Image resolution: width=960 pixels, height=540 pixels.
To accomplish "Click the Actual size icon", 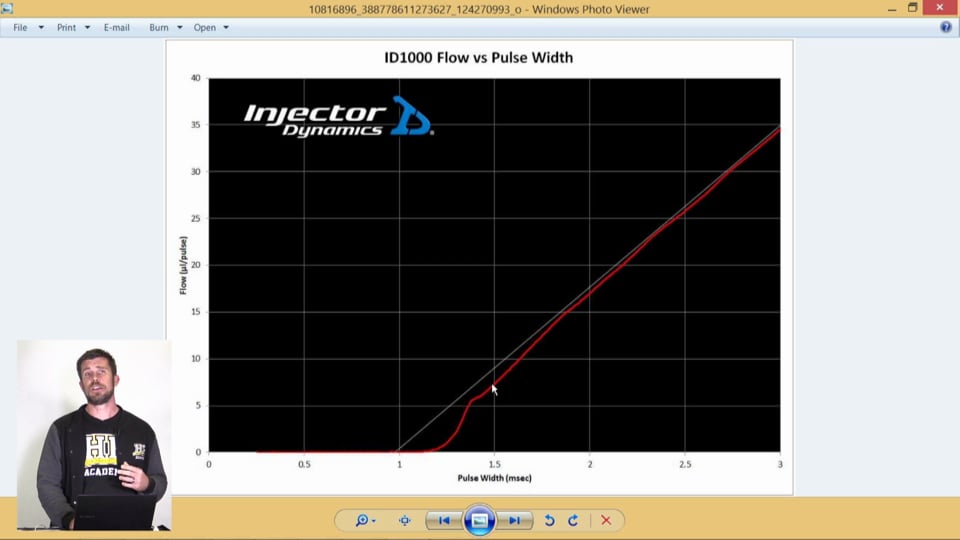I will tap(405, 520).
